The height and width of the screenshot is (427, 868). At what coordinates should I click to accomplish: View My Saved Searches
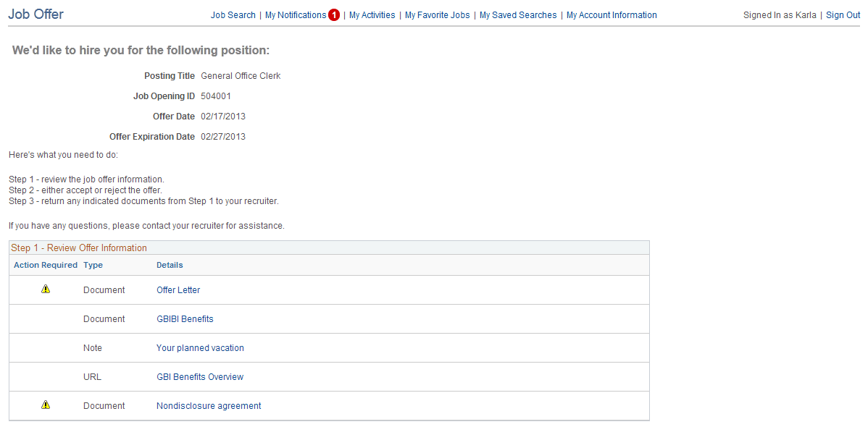[x=517, y=14]
